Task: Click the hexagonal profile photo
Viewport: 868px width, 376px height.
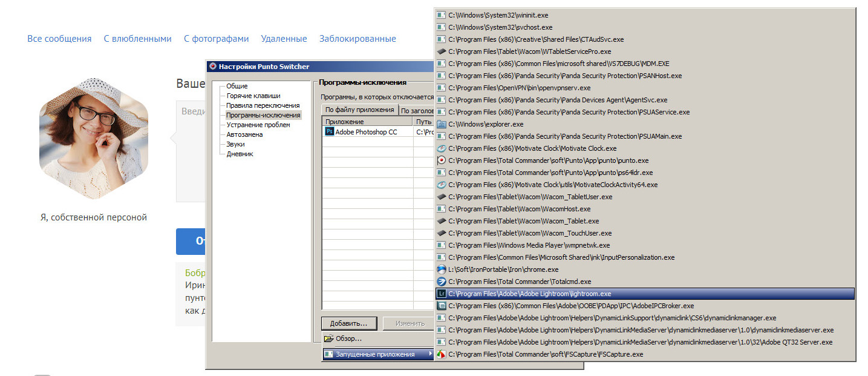Action: (94, 138)
